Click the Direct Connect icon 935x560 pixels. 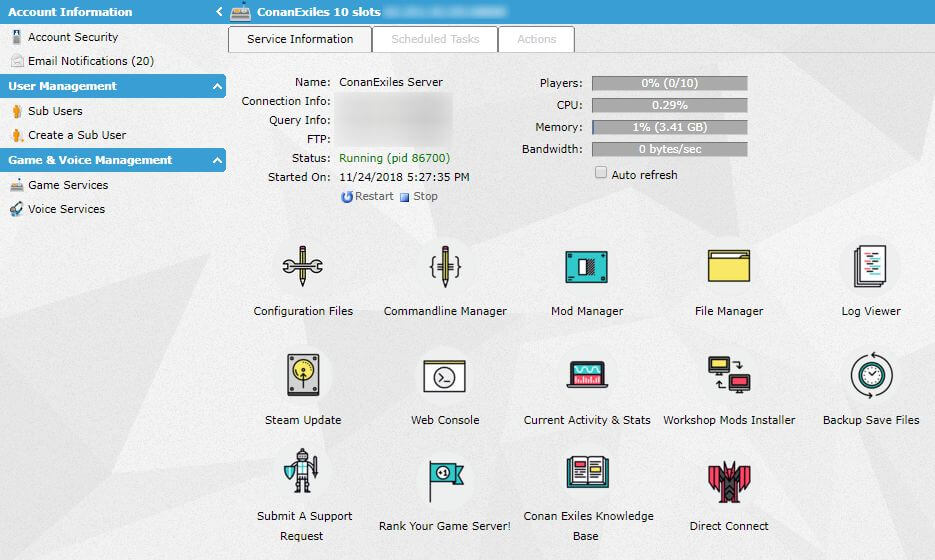pyautogui.click(x=728, y=482)
